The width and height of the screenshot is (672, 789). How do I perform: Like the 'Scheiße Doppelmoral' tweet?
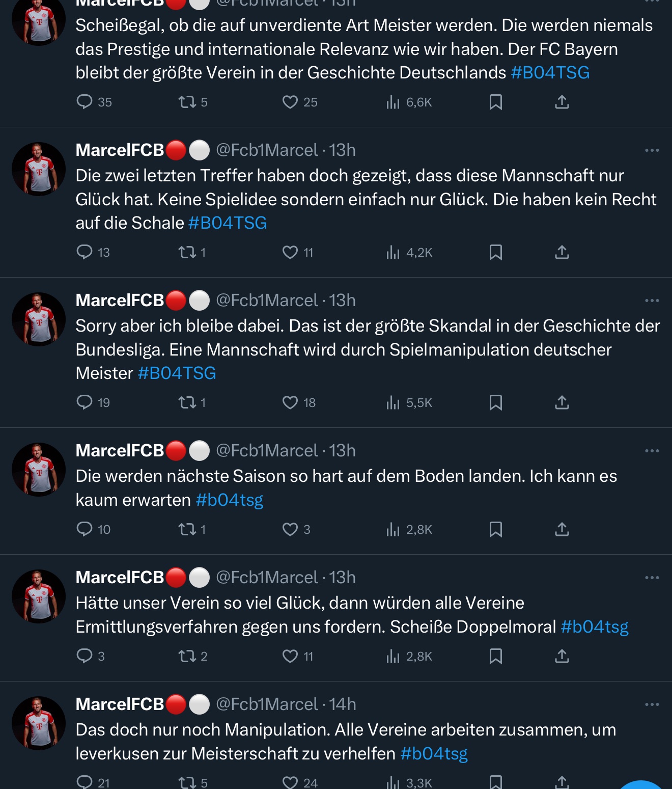290,656
